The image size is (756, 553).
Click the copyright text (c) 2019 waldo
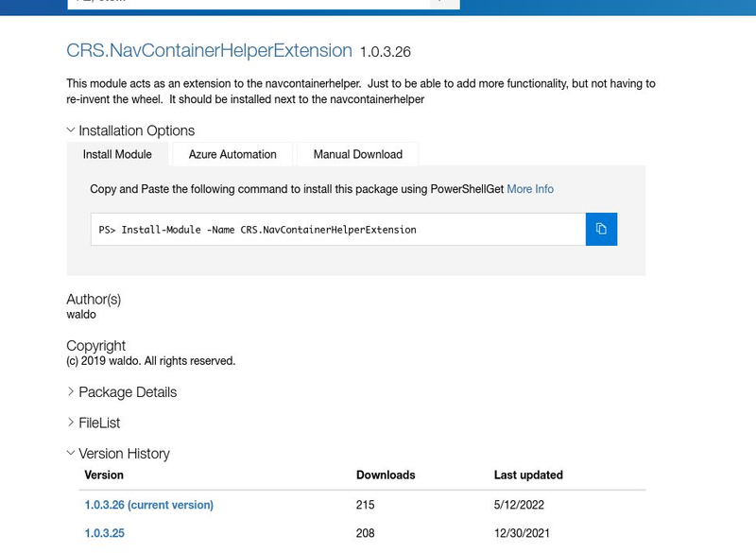(x=151, y=361)
